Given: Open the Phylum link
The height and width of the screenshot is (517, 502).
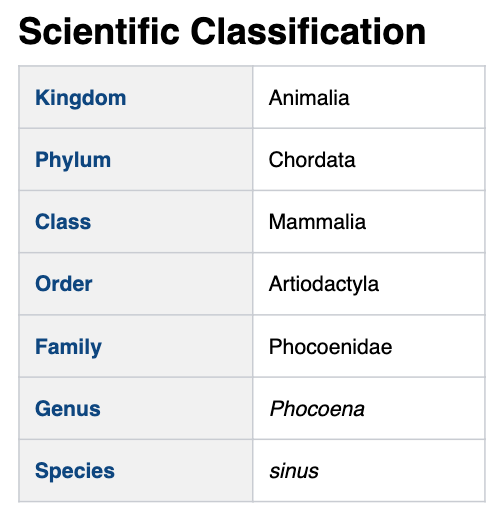Looking at the screenshot, I should (x=73, y=160).
